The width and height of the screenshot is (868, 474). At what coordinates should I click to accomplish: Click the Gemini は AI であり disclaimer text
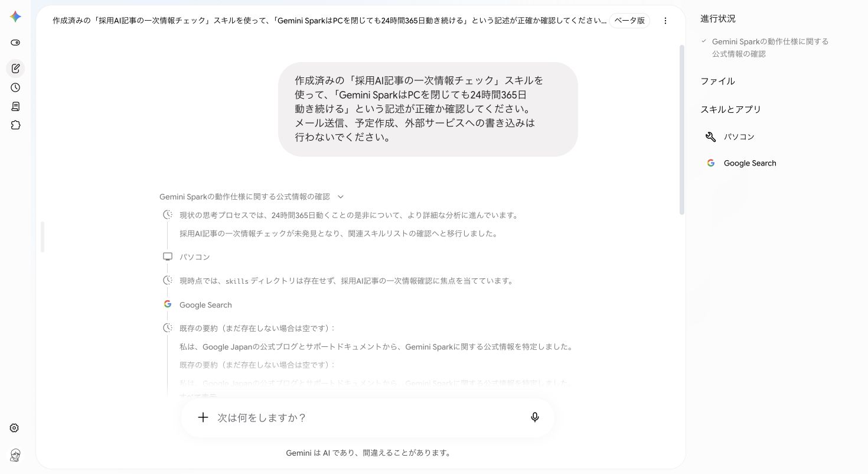click(x=368, y=453)
